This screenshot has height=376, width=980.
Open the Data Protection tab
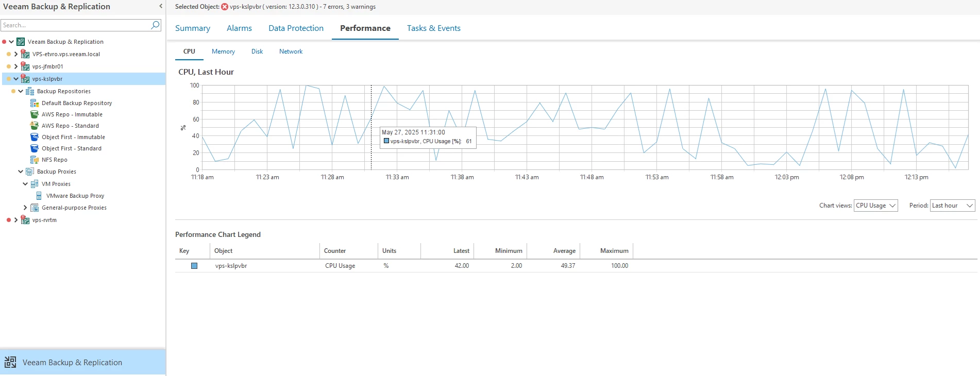[x=296, y=28]
